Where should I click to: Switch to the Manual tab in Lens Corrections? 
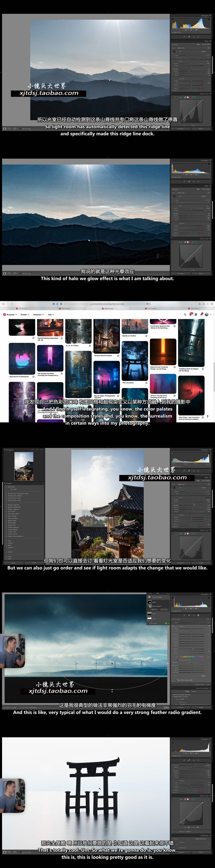pos(194,691)
